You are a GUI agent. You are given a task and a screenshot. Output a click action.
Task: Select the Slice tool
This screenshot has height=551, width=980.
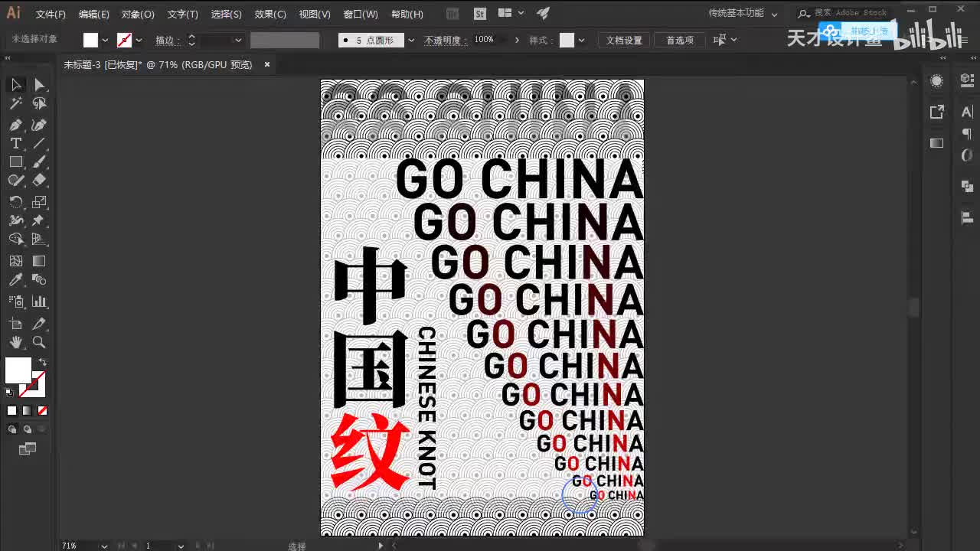[x=39, y=324]
